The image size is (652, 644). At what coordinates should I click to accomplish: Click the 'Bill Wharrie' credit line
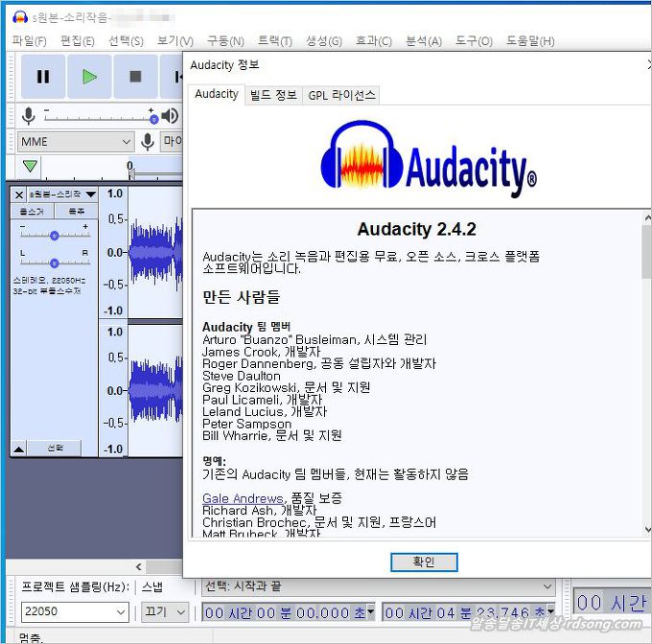[272, 435]
